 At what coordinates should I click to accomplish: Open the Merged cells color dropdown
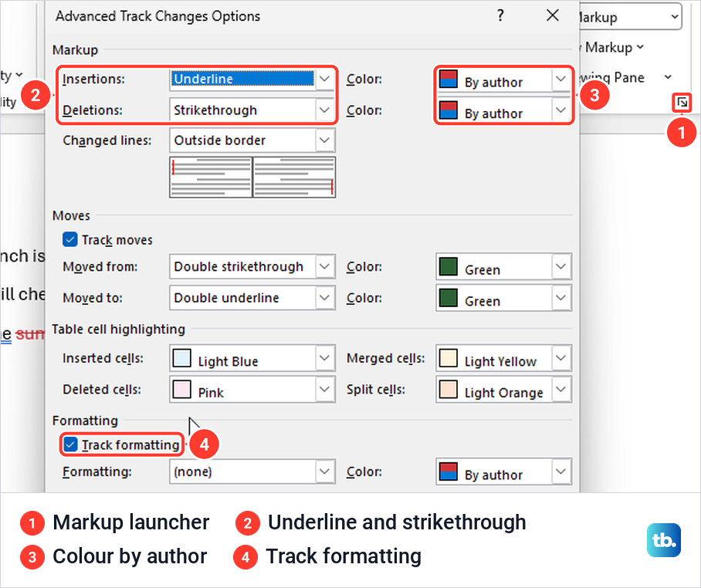tap(561, 358)
